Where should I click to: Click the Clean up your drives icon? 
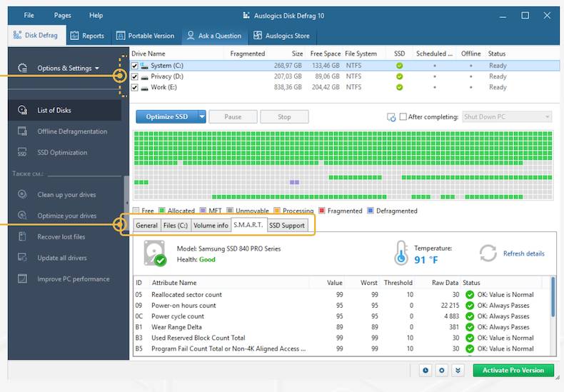[22, 194]
